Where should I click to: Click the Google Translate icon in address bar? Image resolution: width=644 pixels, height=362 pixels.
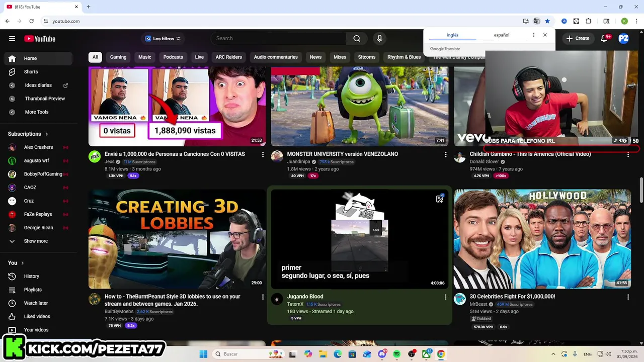coord(536,21)
